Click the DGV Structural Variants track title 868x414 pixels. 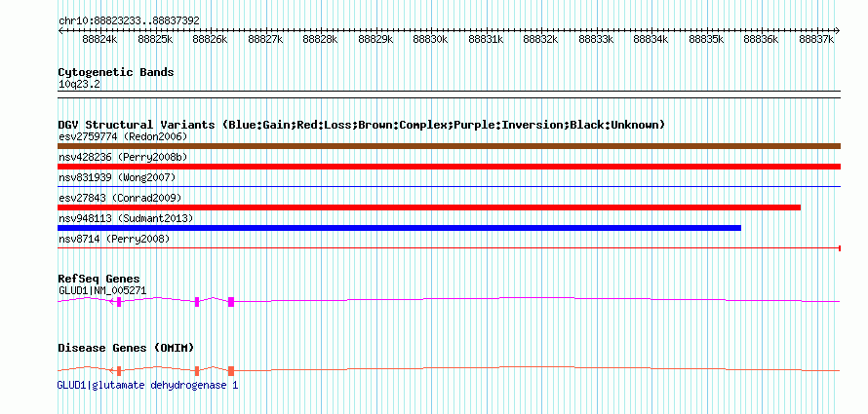[362, 125]
